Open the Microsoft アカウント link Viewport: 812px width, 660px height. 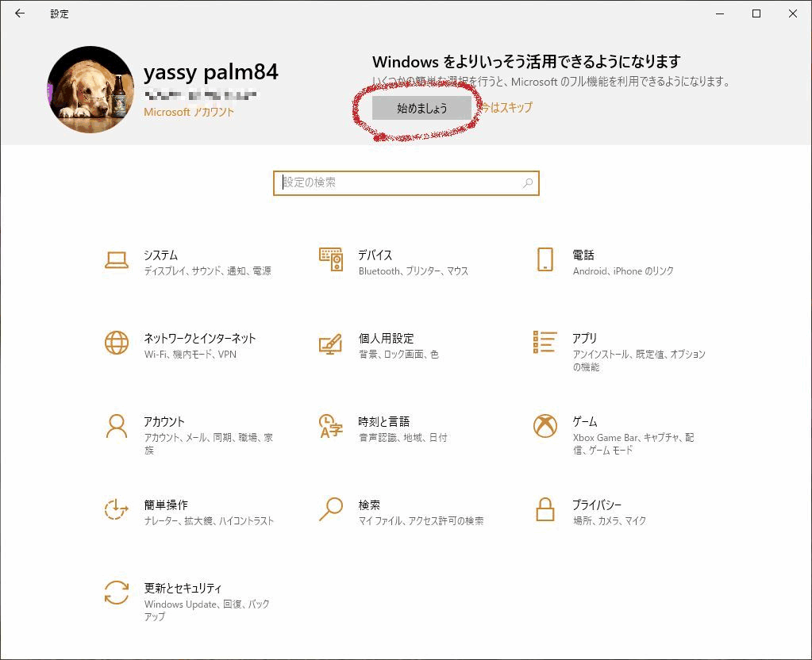(x=189, y=112)
